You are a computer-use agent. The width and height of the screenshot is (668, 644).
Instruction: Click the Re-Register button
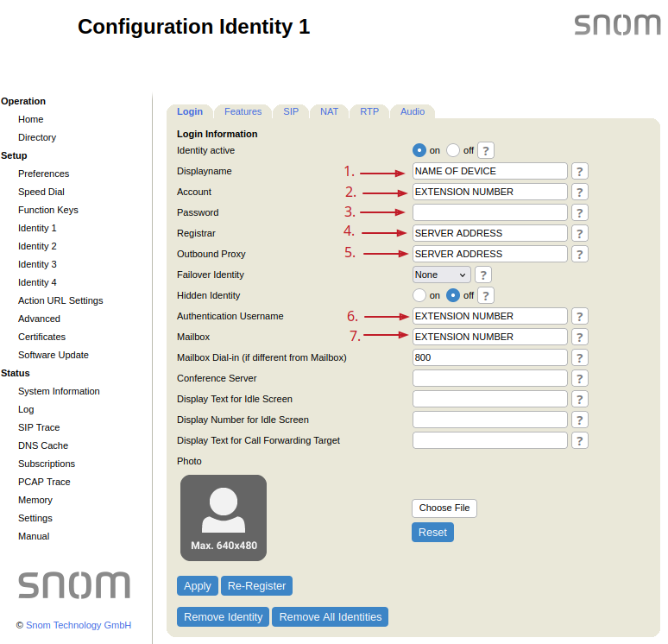pos(256,585)
